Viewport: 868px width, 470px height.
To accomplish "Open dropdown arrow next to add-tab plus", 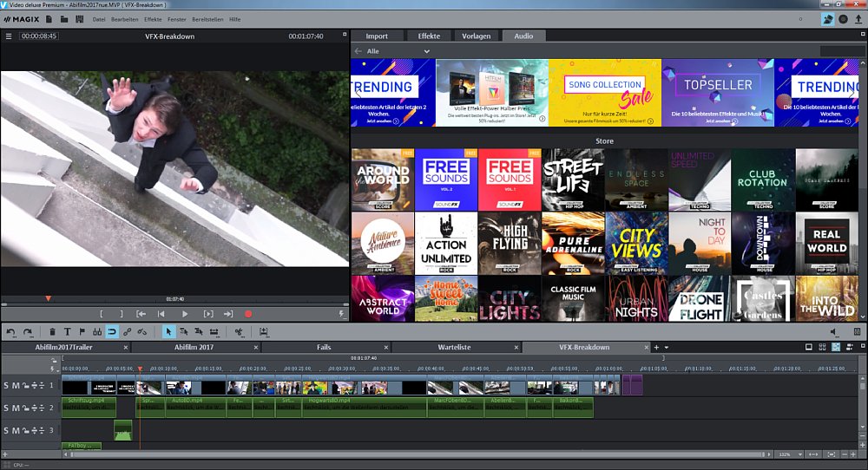I will coord(666,348).
